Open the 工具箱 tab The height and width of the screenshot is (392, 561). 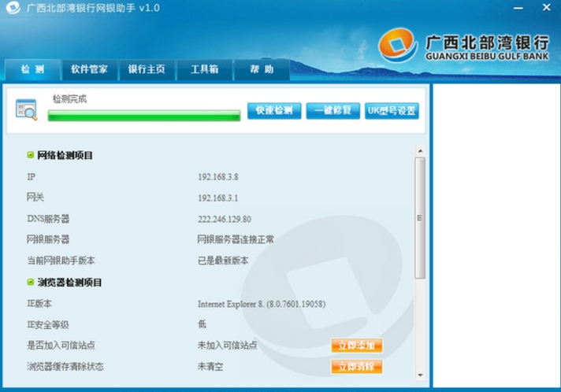(205, 69)
